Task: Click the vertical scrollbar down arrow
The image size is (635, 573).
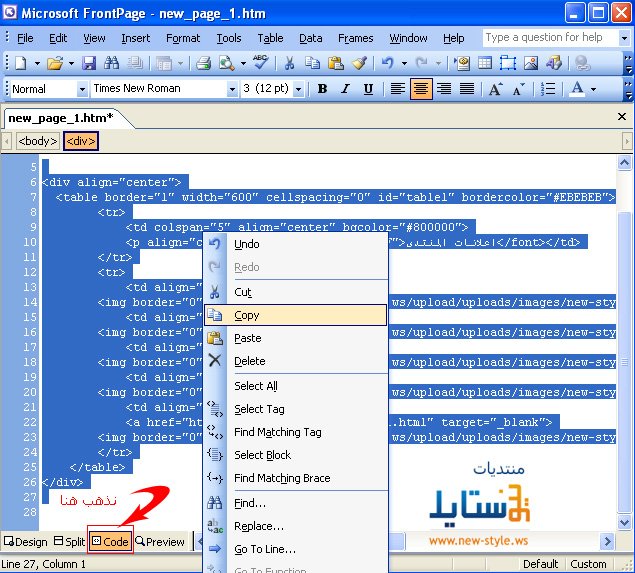Action: (x=624, y=522)
